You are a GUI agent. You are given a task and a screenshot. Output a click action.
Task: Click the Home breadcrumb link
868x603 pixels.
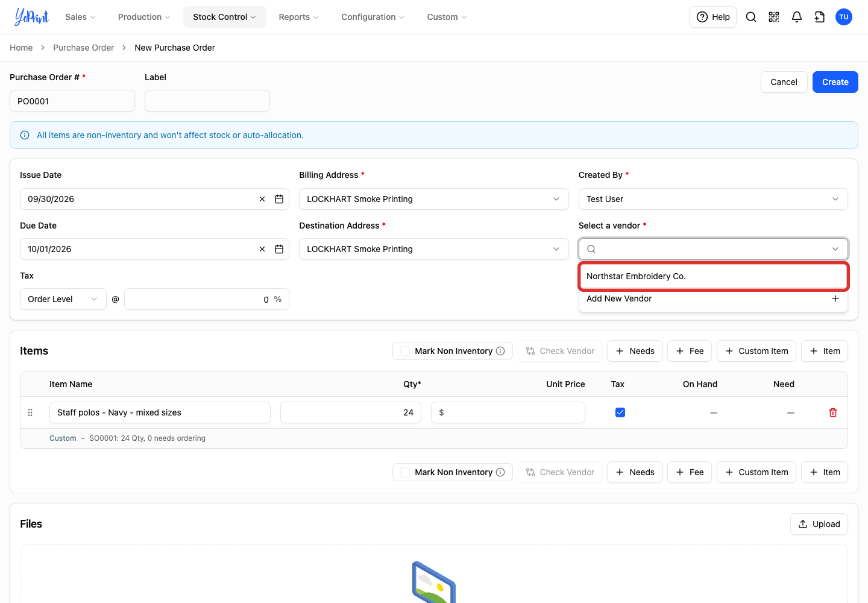21,48
